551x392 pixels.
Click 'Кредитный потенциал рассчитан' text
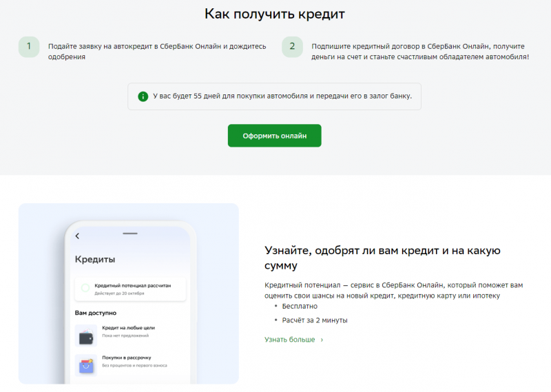pos(133,285)
